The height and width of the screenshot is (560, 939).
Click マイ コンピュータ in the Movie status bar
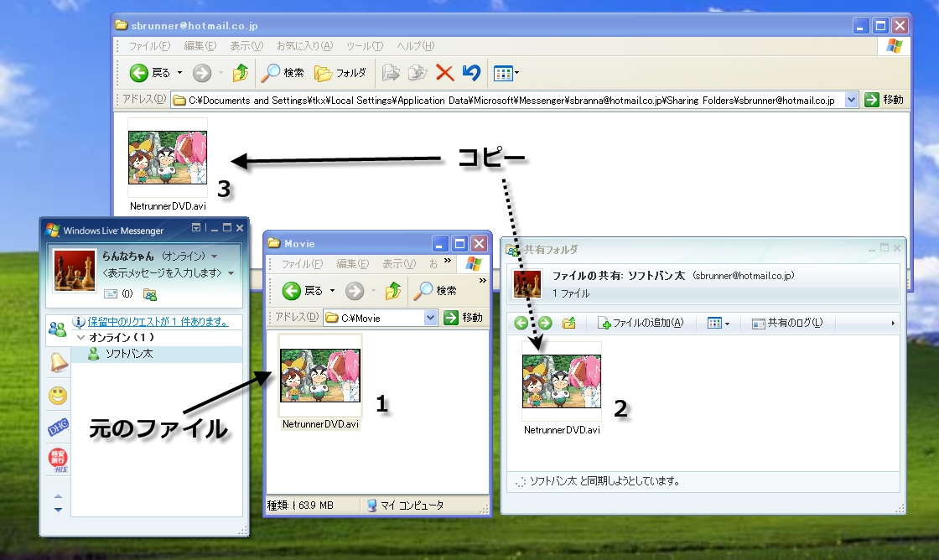tap(406, 506)
